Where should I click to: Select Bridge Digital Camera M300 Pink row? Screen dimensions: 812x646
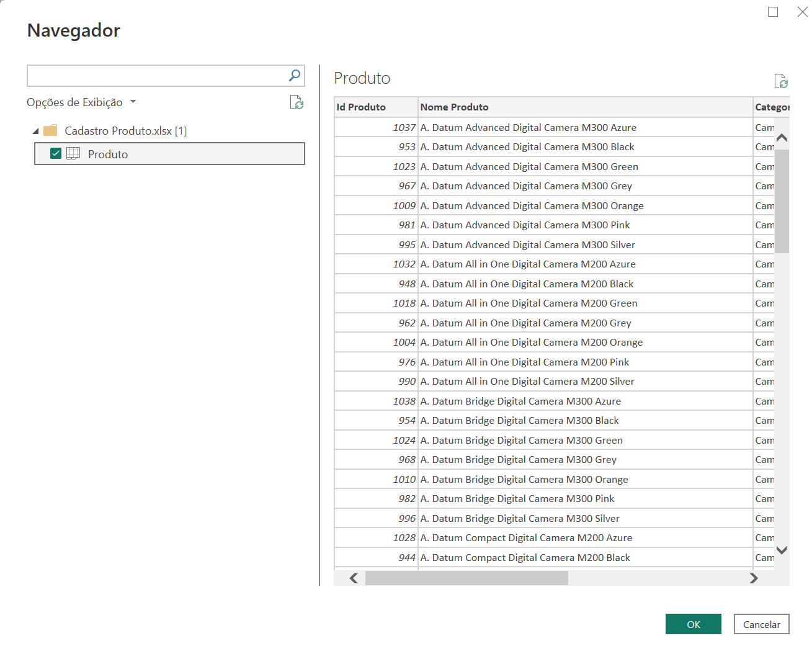[554, 498]
